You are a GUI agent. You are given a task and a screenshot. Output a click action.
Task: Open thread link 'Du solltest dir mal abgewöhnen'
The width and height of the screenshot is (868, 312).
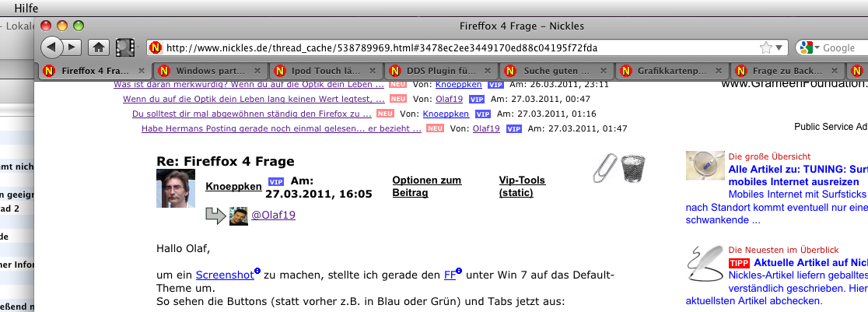pos(251,114)
